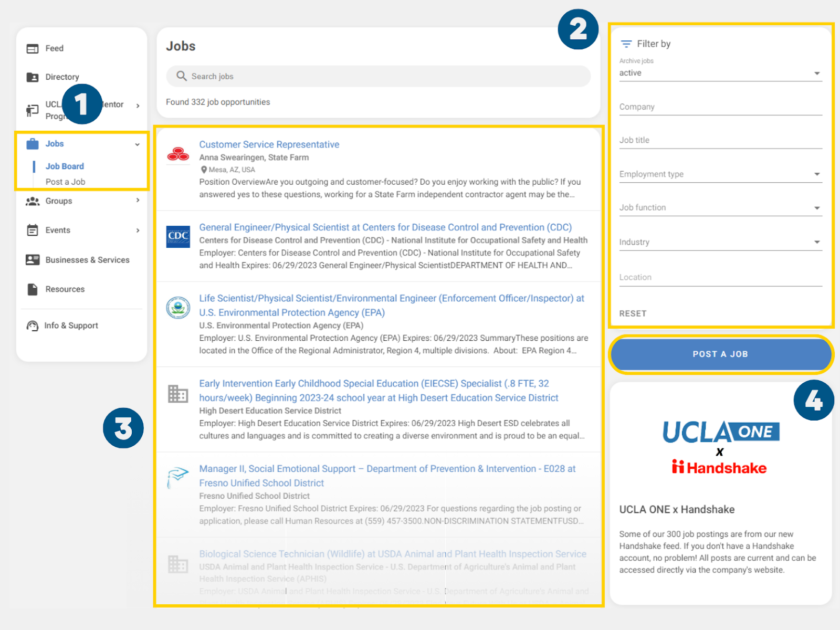Open the Job function dropdown

click(720, 208)
